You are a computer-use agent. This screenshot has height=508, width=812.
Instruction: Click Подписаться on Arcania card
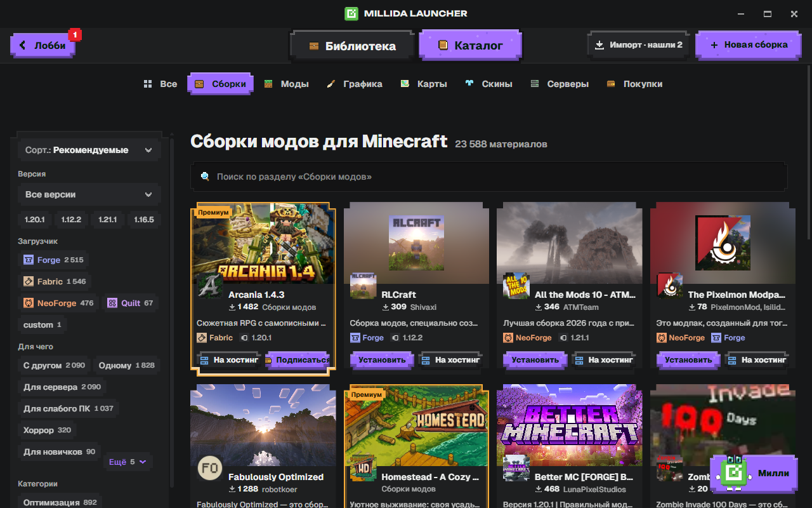click(298, 360)
